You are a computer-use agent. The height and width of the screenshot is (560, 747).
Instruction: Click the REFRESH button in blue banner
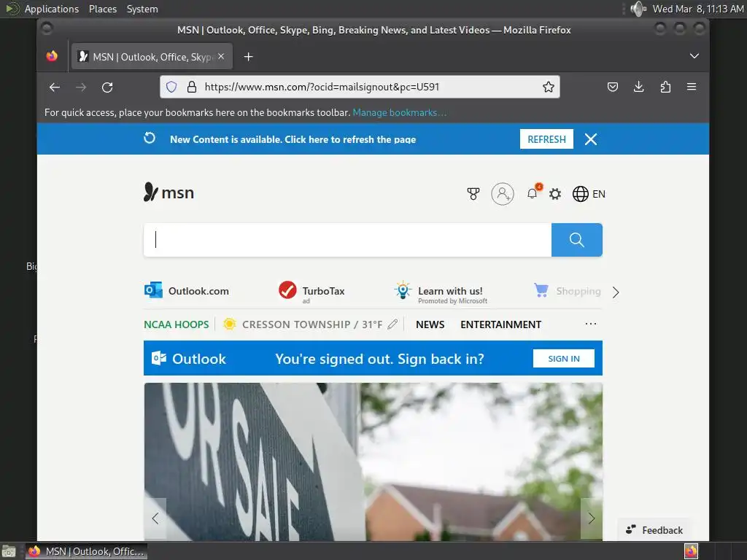point(546,139)
